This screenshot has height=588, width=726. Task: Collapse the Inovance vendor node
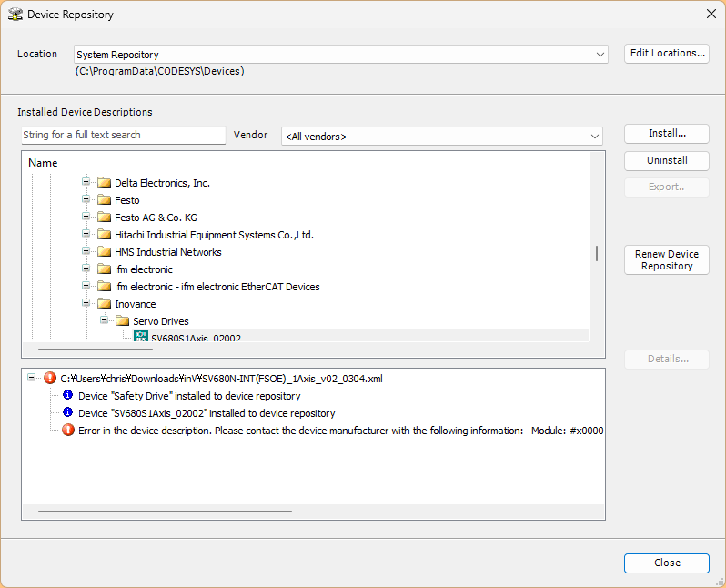click(86, 302)
